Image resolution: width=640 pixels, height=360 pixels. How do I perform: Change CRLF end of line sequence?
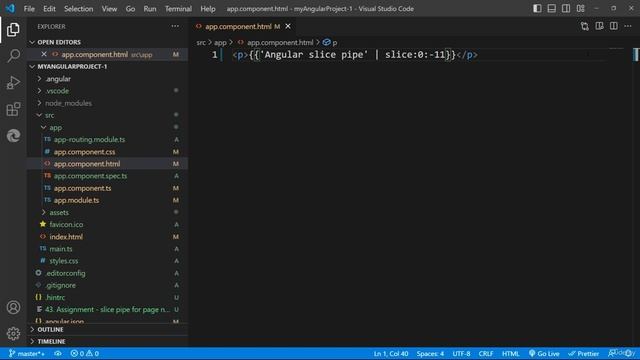tap(486, 353)
